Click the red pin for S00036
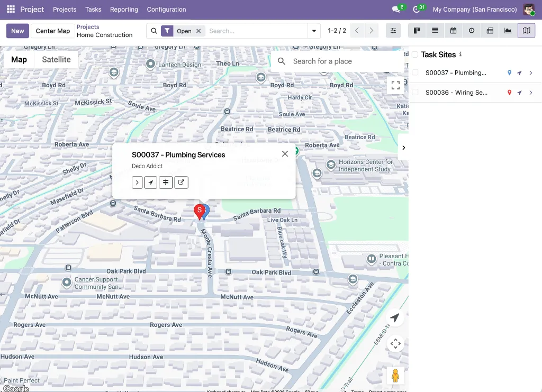542x392 pixels. point(509,92)
